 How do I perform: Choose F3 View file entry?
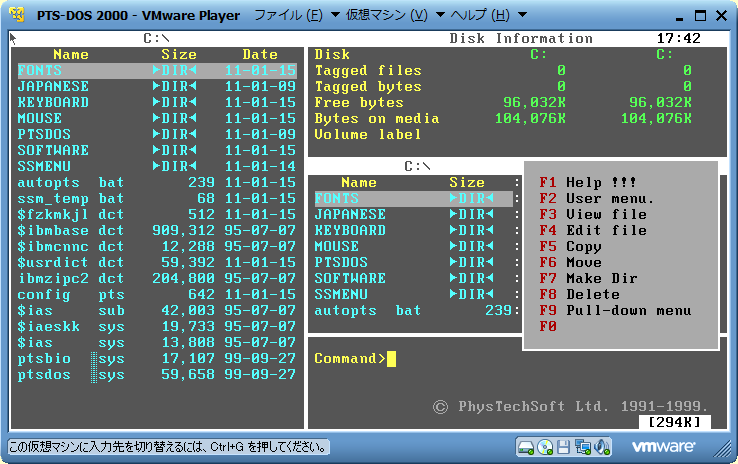(x=593, y=215)
